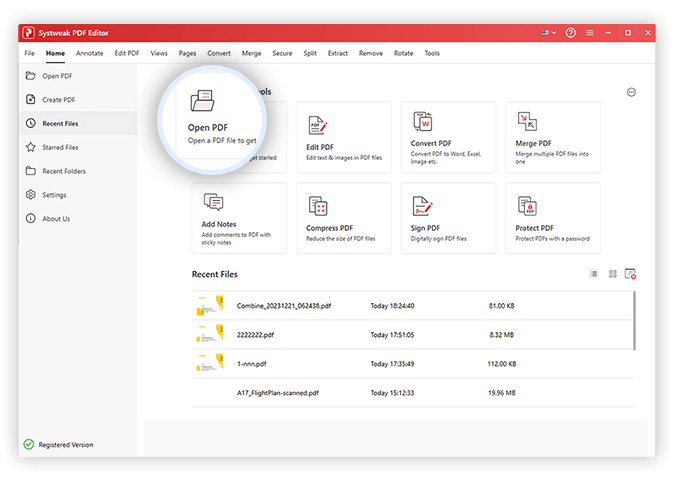Click the Merge PDF card title
Screen dimensions: 678x484
click(x=533, y=143)
